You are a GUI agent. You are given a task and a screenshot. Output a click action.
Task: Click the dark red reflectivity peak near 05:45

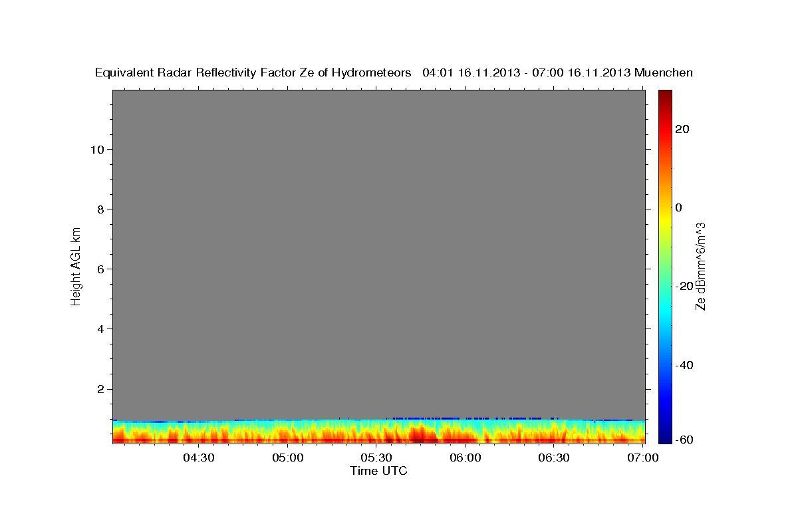419,438
